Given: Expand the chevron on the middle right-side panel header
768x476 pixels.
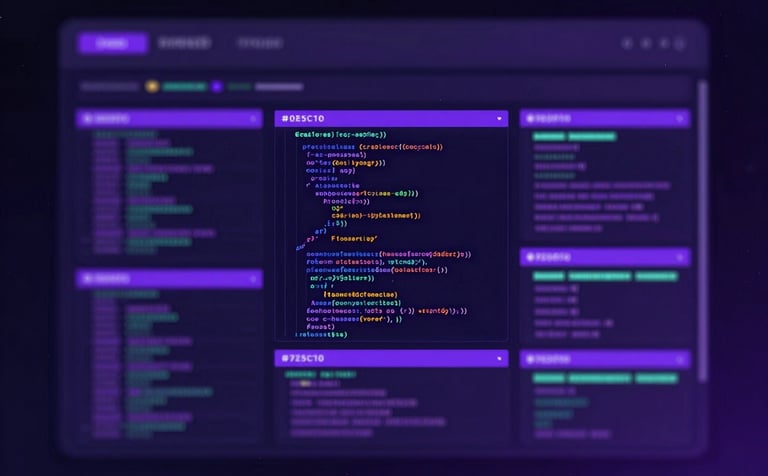Looking at the screenshot, I should coord(680,257).
